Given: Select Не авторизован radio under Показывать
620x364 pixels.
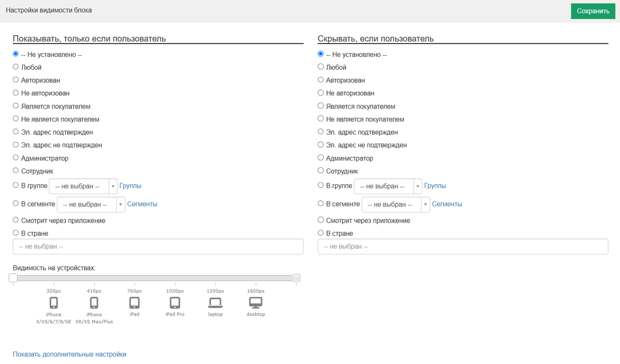Looking at the screenshot, I should pyautogui.click(x=16, y=92).
